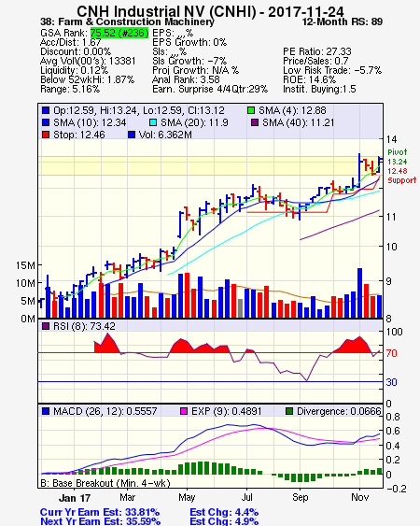Click the Liquidity: 0.12% entry
Image resolution: width=420 pixels, height=526 pixels.
pyautogui.click(x=74, y=70)
